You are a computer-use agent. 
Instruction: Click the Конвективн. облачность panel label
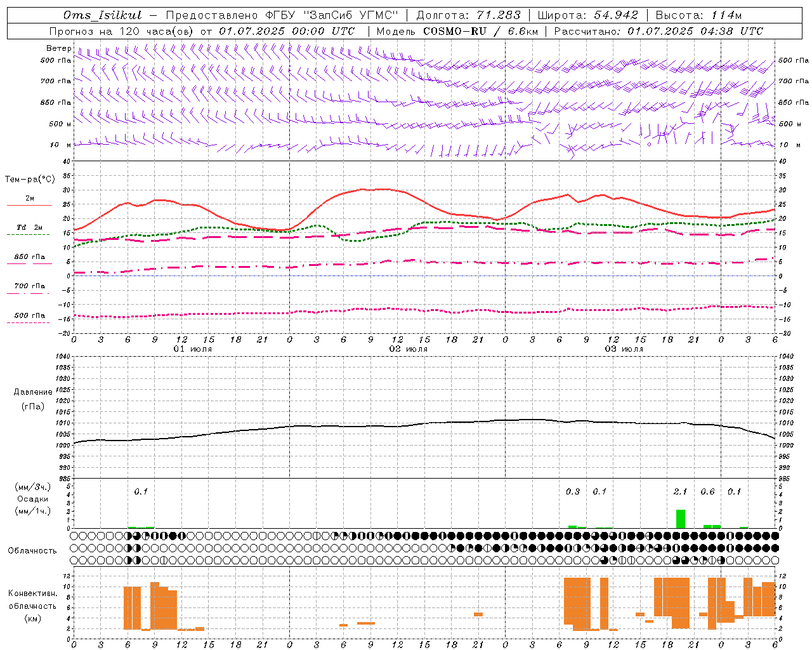pos(32,600)
